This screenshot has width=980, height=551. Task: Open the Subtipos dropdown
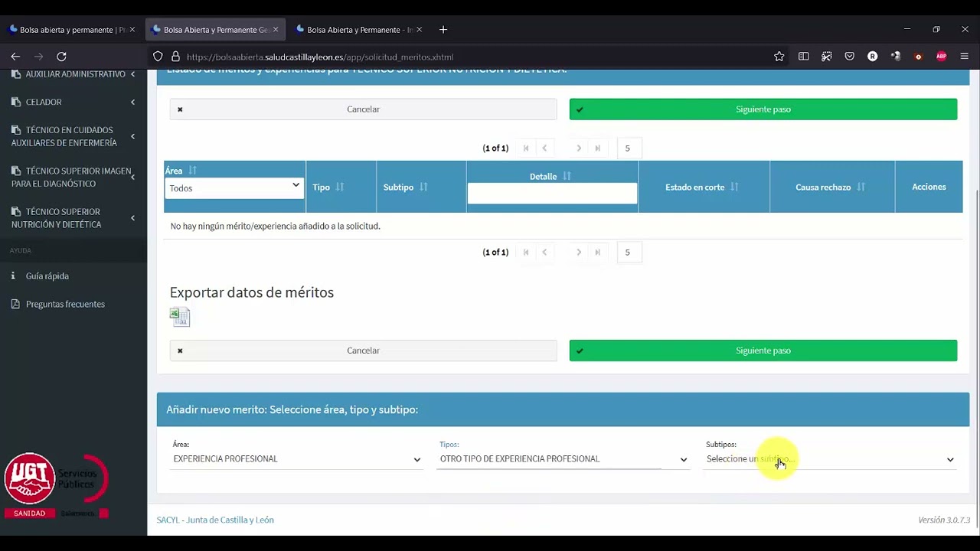(x=830, y=459)
